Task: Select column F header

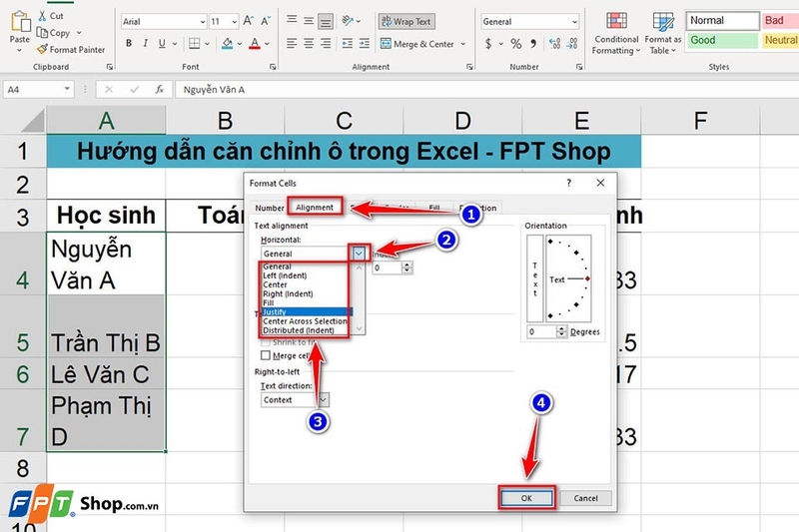Action: [700, 121]
